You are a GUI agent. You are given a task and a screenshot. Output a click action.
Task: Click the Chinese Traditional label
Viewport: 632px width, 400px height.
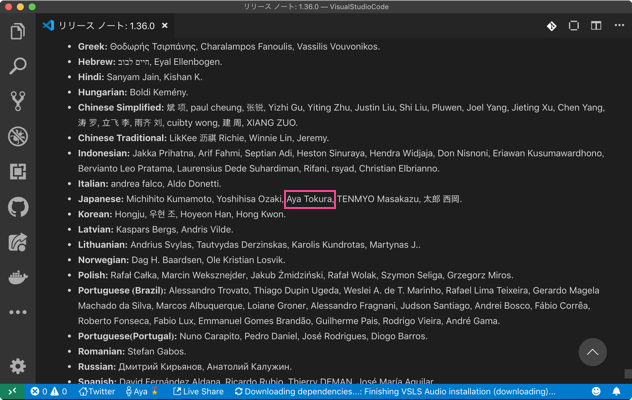click(x=122, y=138)
